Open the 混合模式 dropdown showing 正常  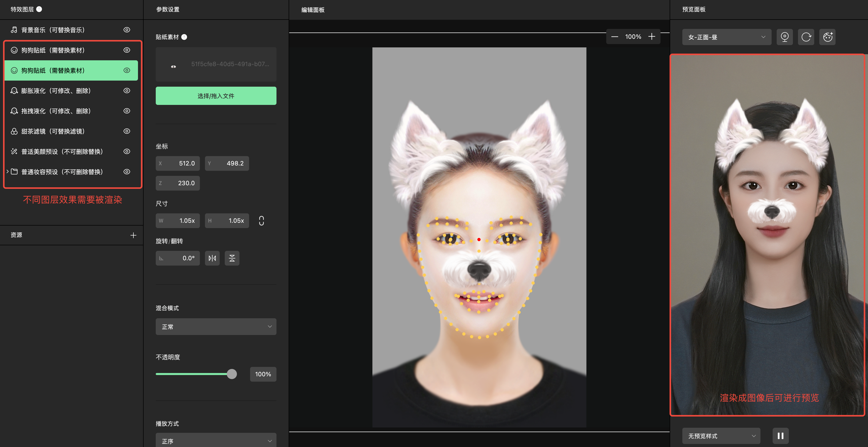point(216,326)
